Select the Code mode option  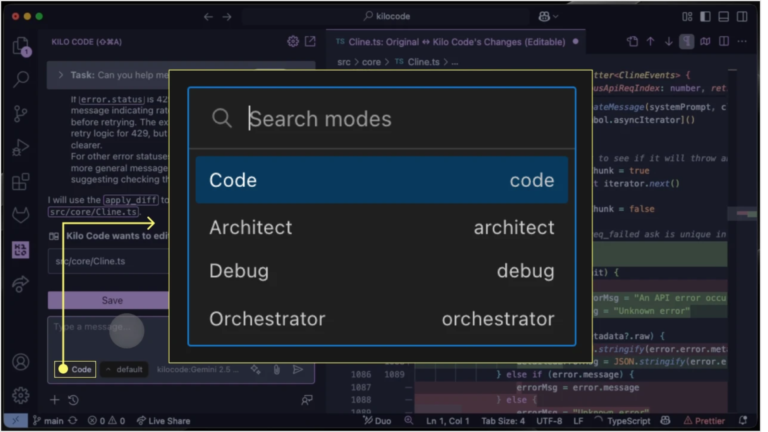click(x=382, y=180)
